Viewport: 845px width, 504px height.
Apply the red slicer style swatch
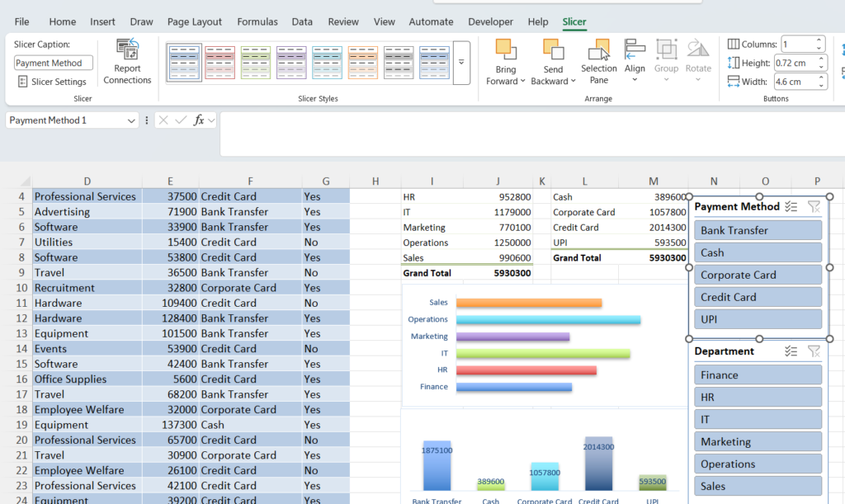(220, 63)
